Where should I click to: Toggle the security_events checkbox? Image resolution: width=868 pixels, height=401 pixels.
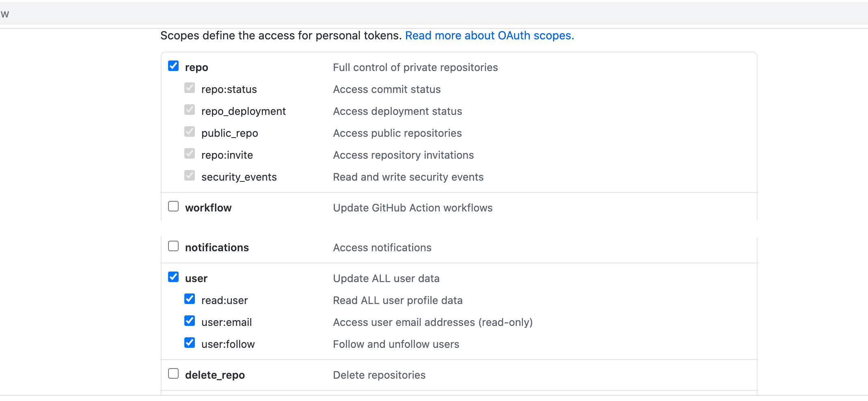(x=190, y=175)
